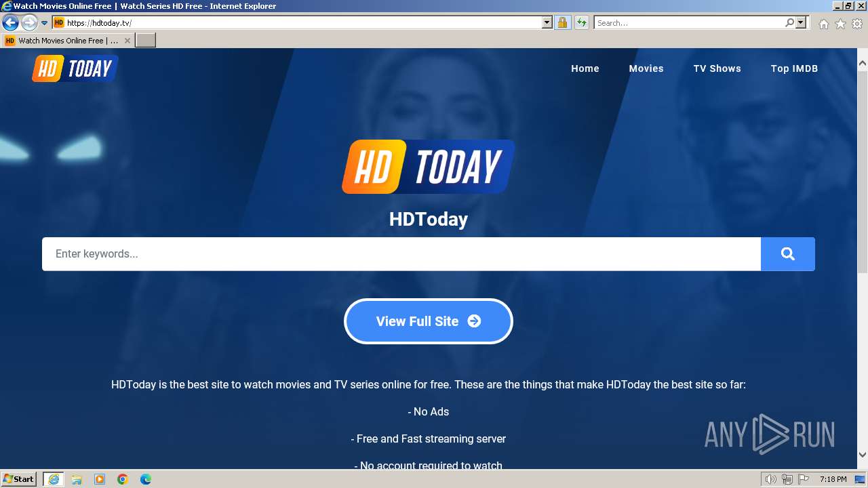The image size is (868, 488).
Task: Open File Explorer from taskbar
Action: click(x=77, y=479)
